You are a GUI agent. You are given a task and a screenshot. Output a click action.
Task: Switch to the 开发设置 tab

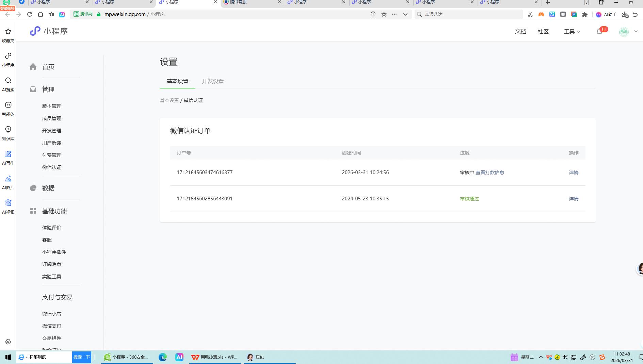213,81
